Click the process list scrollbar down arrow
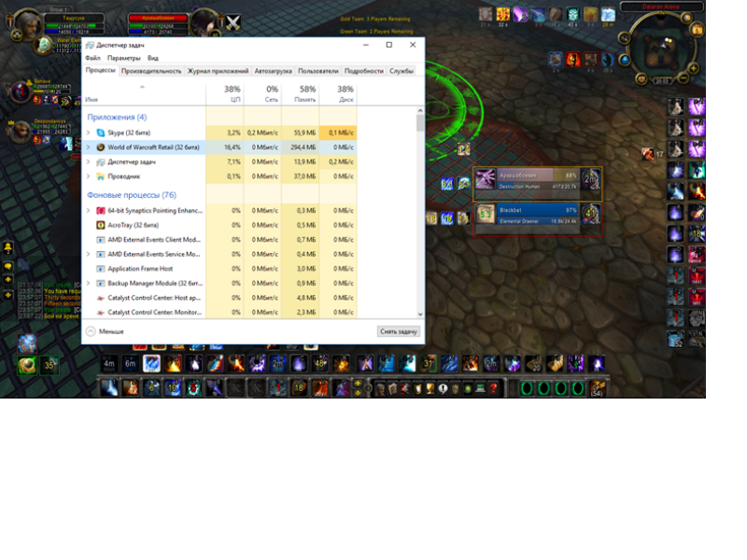 [419, 315]
